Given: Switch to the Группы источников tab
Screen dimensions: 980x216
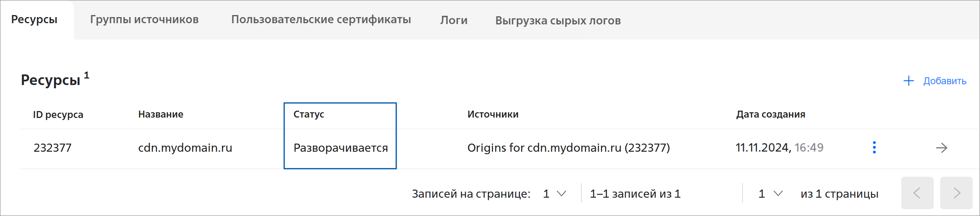Looking at the screenshot, I should click(144, 20).
